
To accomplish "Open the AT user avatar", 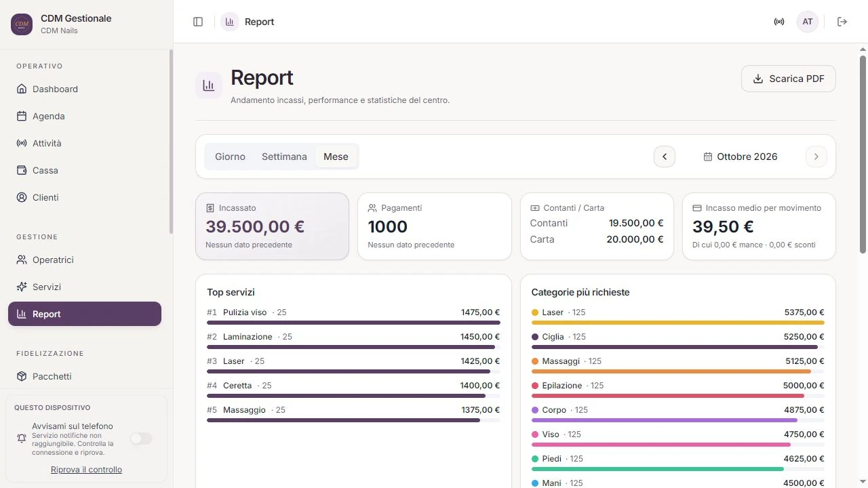I will coord(808,22).
